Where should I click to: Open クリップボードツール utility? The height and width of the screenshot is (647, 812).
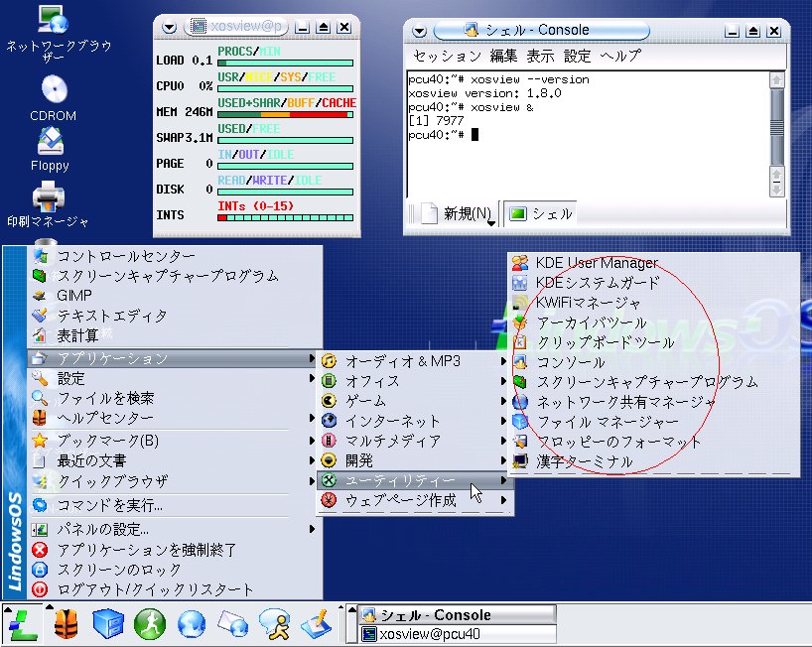pos(653,342)
